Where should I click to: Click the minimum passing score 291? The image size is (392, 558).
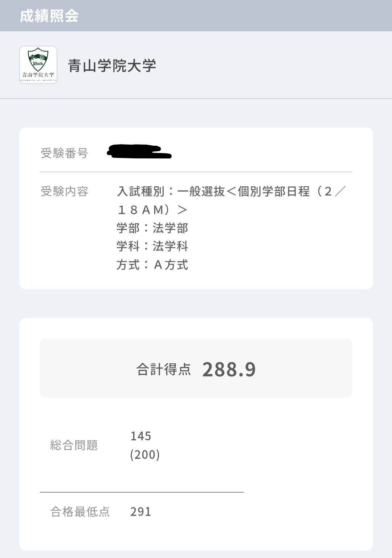[141, 511]
